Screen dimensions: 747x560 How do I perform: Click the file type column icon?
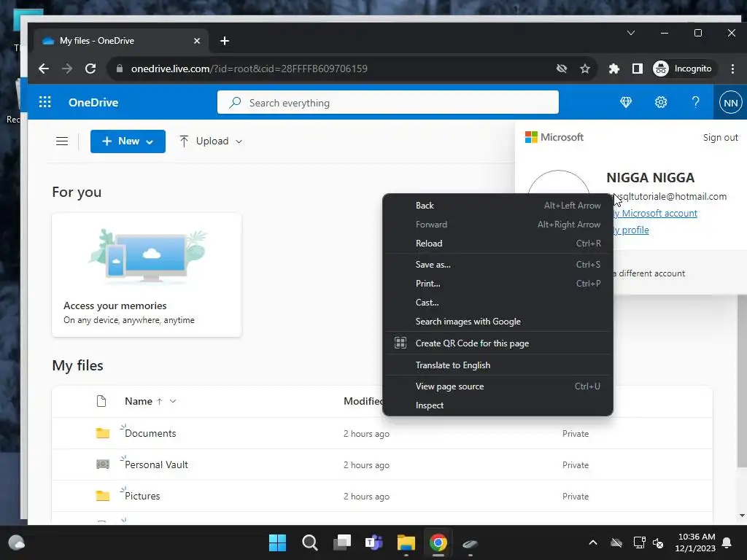101,401
